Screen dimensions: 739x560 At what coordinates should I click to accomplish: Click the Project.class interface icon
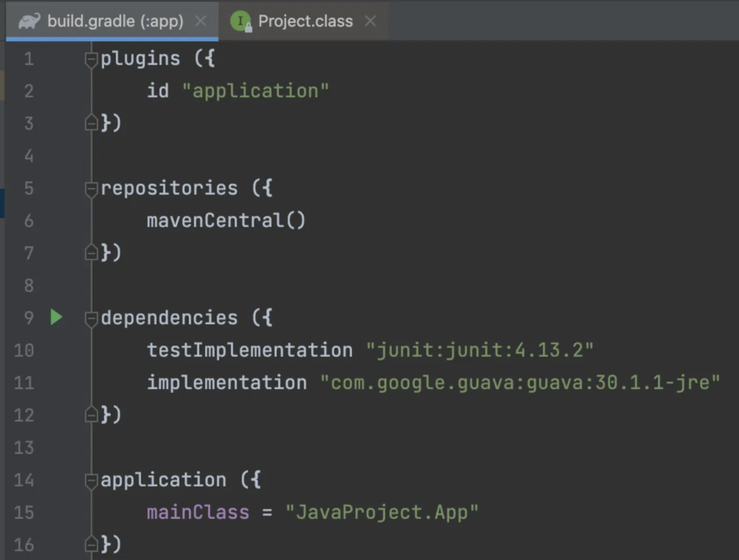[x=241, y=21]
